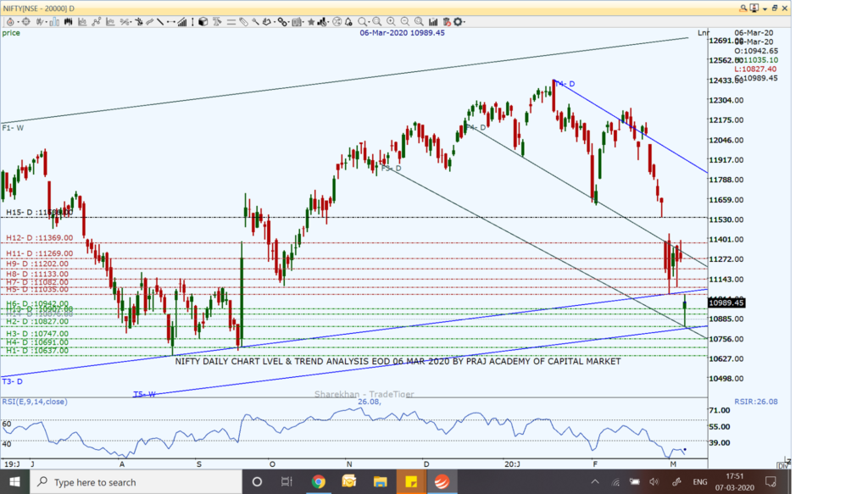Click the title bar search icon
This screenshot has height=494, width=868.
point(743,8)
